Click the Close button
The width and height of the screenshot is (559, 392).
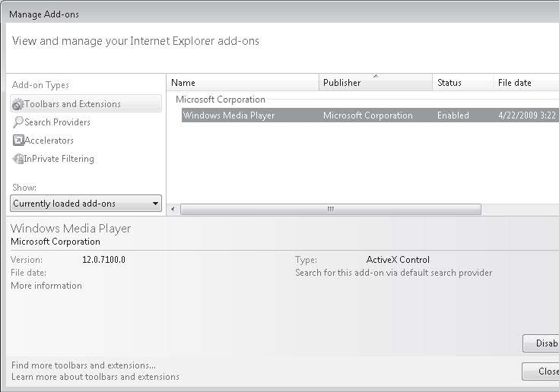pyautogui.click(x=541, y=371)
